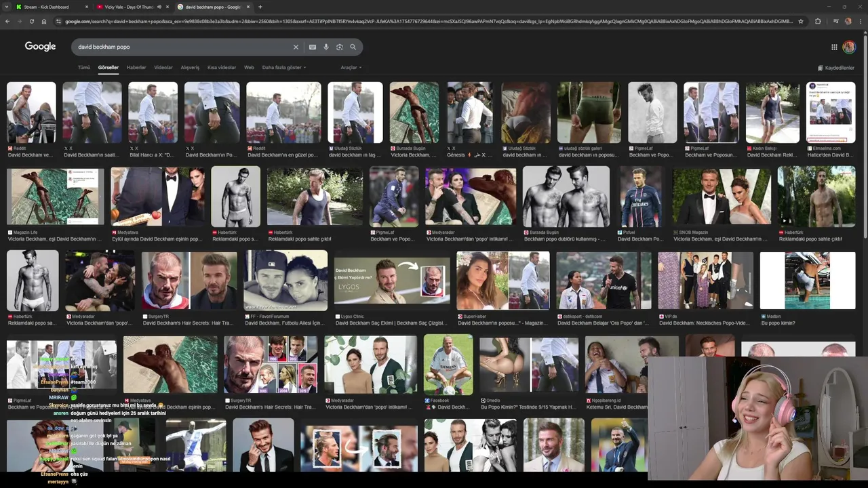Open the Kaydedilenler saved items link
The width and height of the screenshot is (868, 488).
coord(836,68)
